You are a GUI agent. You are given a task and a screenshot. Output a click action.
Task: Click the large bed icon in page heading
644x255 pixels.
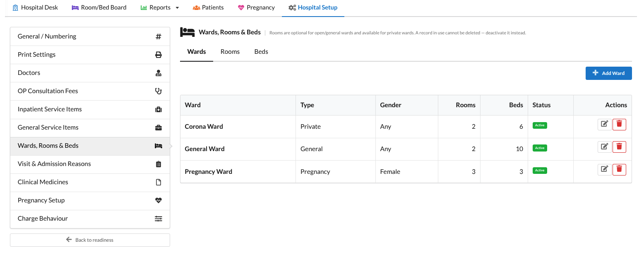[x=187, y=32]
